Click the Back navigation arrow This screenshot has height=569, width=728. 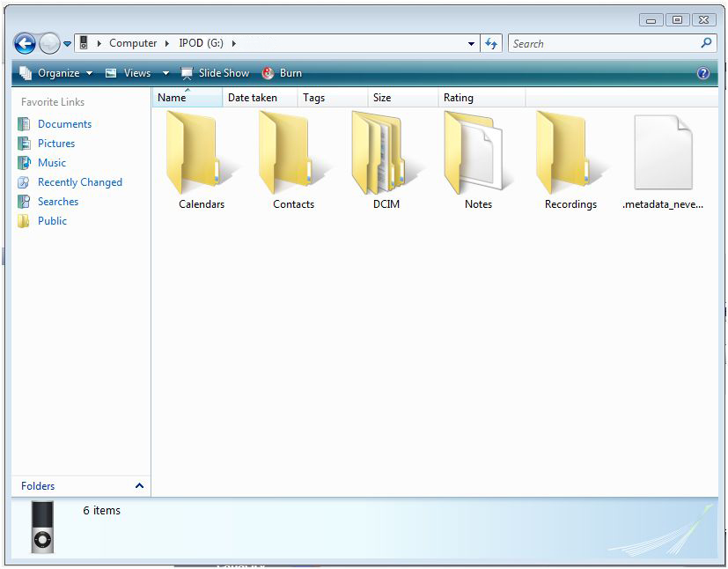[26, 43]
